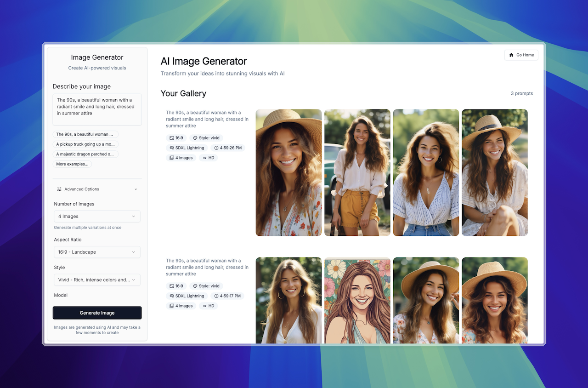Select the majestic dragon example prompt chip

(x=85, y=154)
